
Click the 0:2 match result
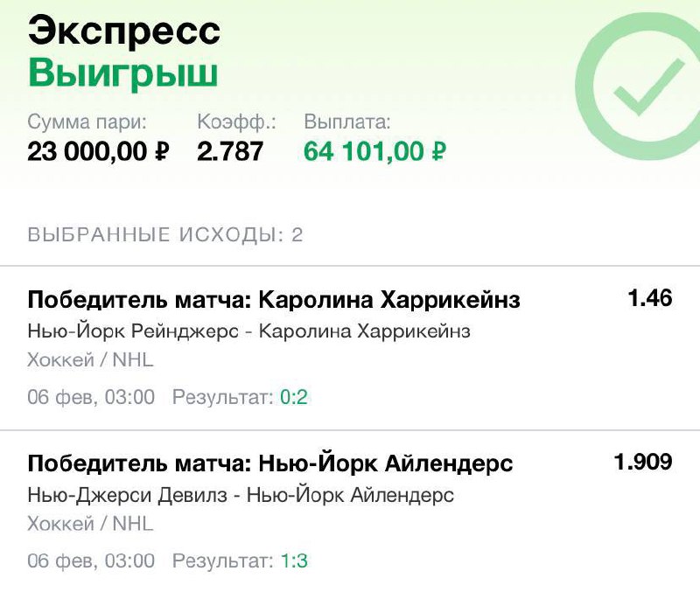[294, 398]
